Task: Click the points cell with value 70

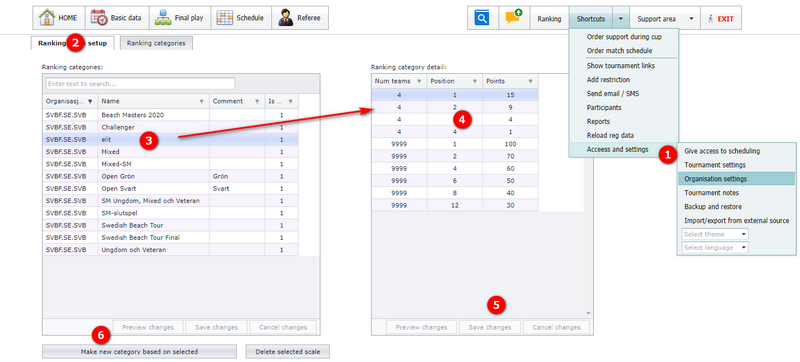Action: (x=510, y=157)
